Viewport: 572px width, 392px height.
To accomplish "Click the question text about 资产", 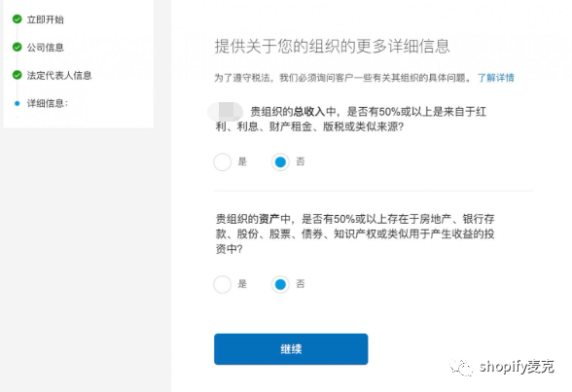I will coord(354,233).
